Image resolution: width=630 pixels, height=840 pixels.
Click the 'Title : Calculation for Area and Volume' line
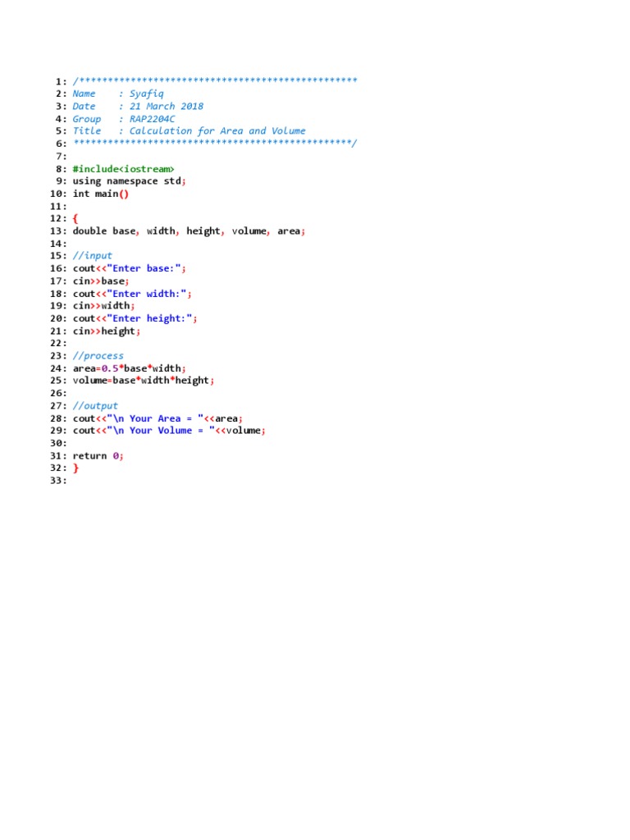(189, 131)
